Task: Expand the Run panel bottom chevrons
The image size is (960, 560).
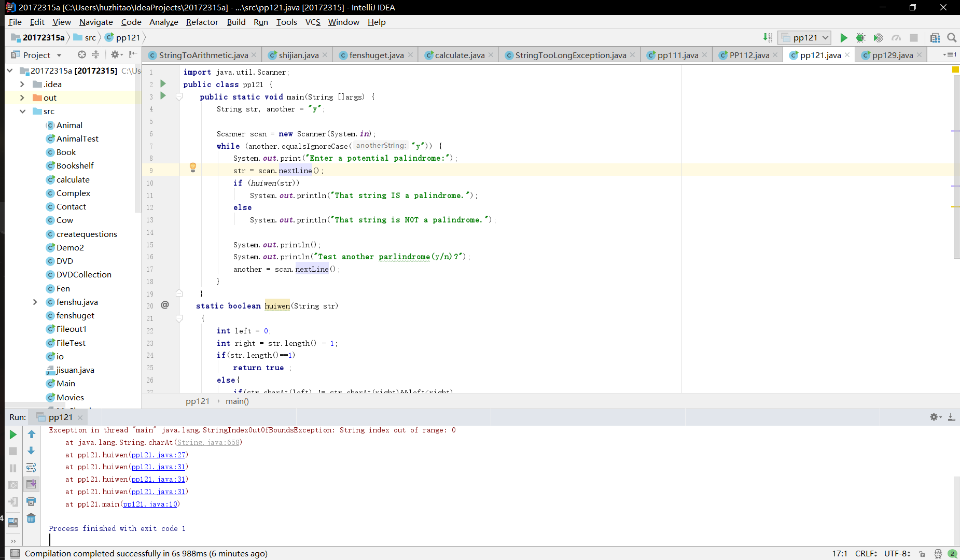Action: pyautogui.click(x=13, y=541)
